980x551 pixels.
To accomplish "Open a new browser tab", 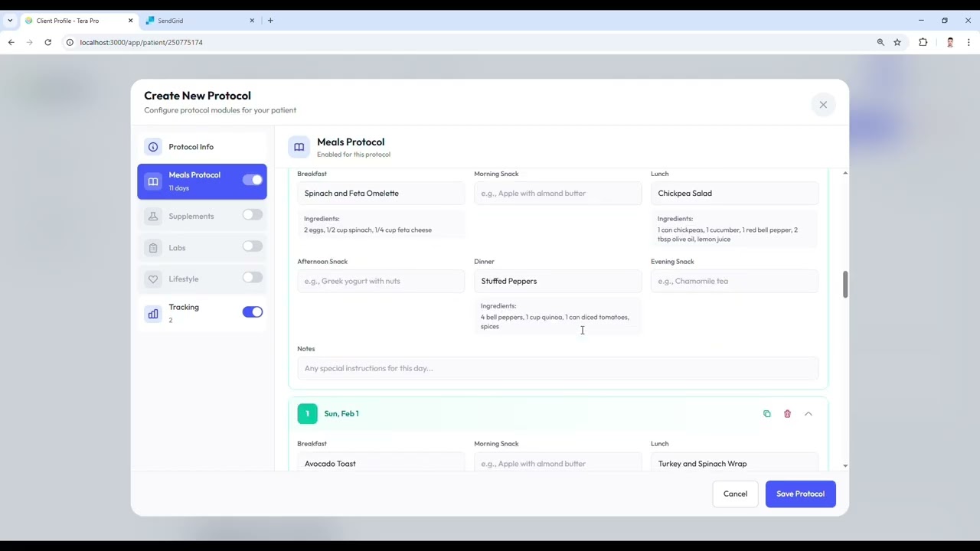I will tap(270, 21).
